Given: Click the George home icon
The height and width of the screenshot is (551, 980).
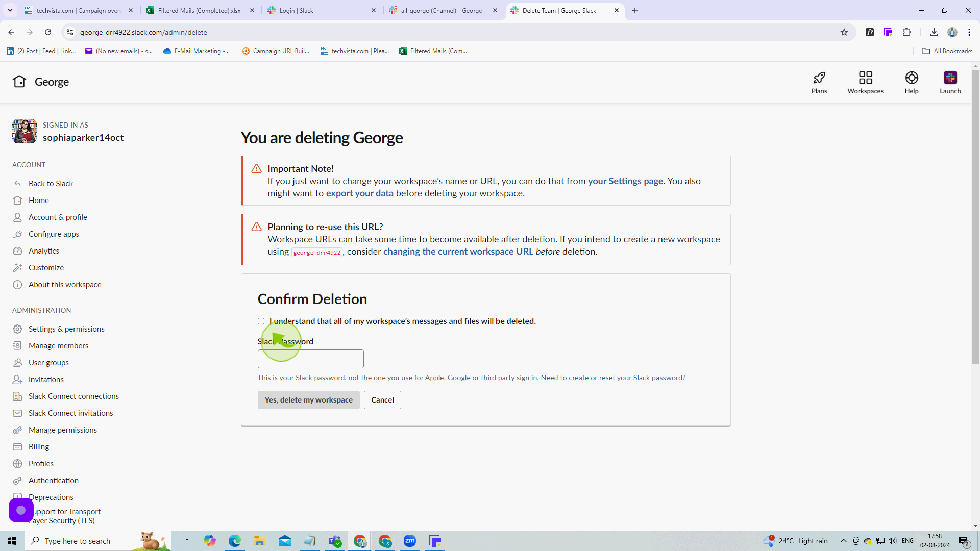Looking at the screenshot, I should click(x=19, y=82).
